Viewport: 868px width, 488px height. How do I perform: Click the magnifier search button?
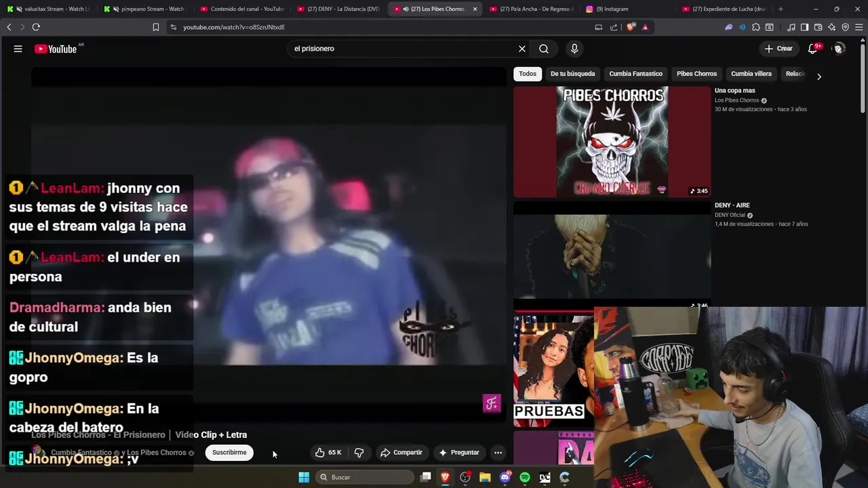pos(544,49)
